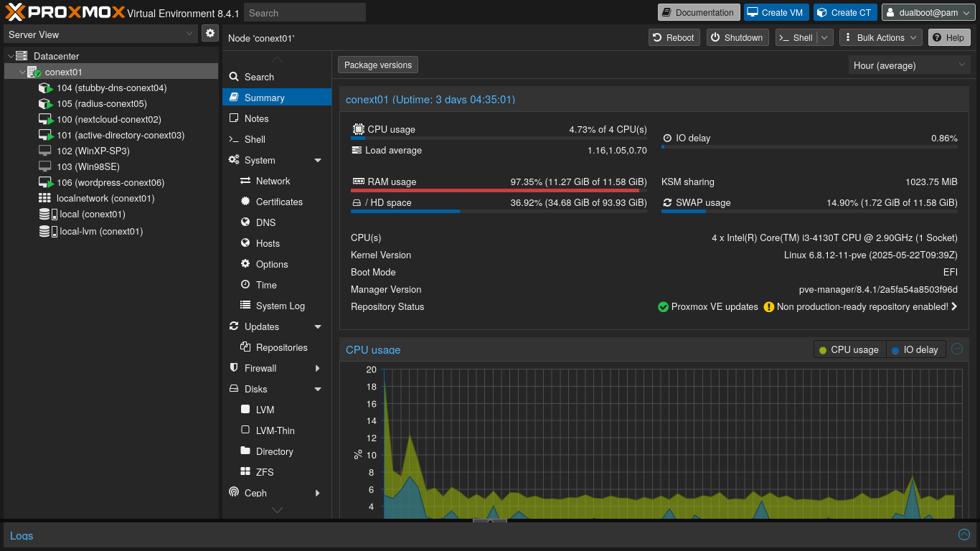Click VM 106 wordpress monitor icon
980x551 pixels.
pyautogui.click(x=46, y=182)
